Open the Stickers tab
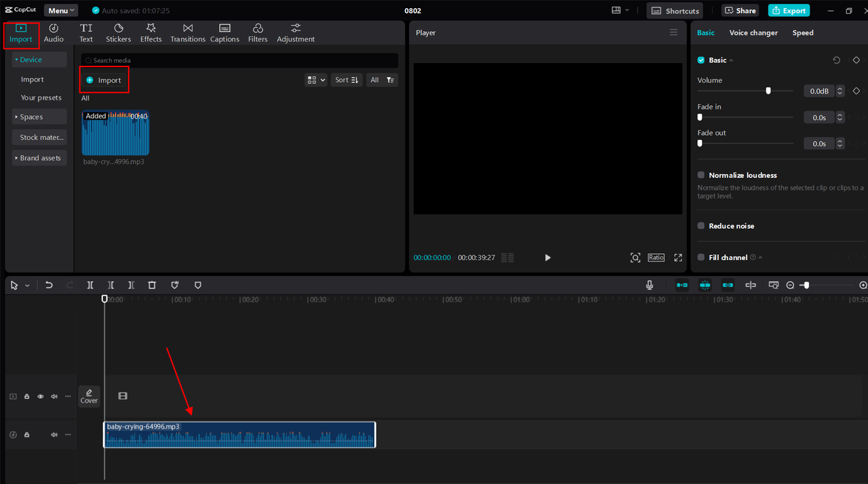 click(119, 33)
